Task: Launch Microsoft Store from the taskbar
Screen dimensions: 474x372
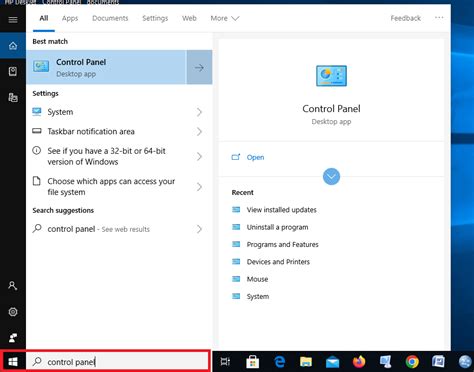Action: 252,362
